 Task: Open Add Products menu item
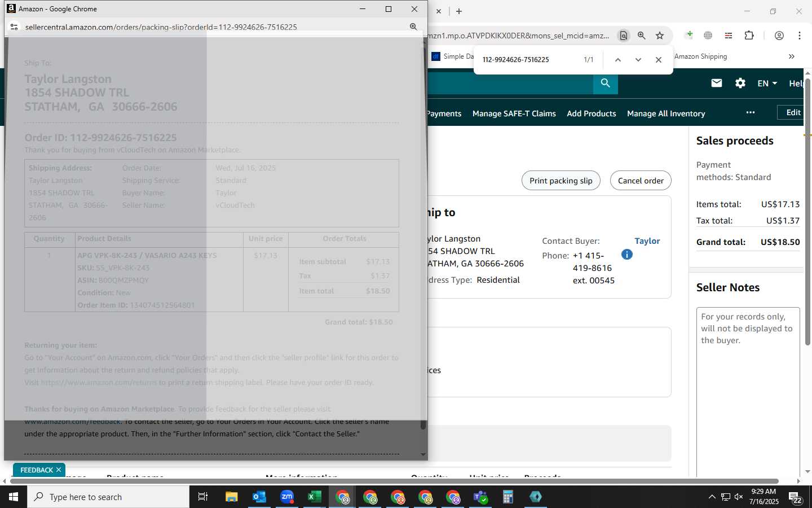click(x=592, y=113)
